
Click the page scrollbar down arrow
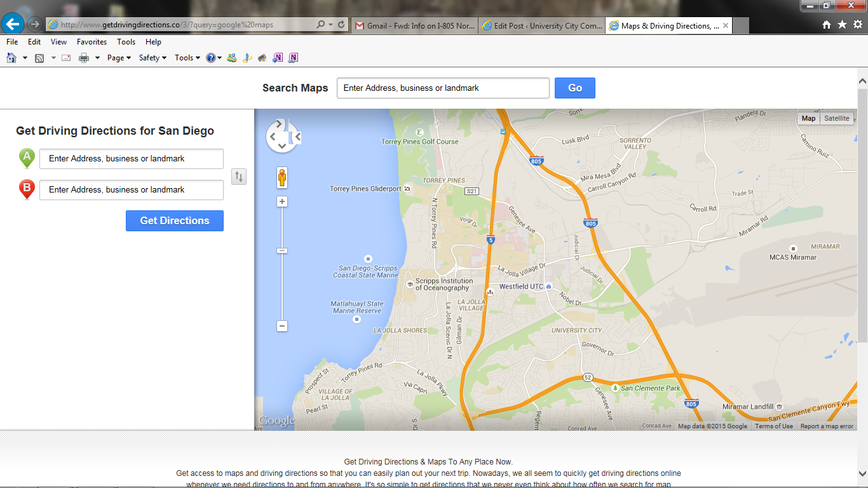pyautogui.click(x=862, y=474)
